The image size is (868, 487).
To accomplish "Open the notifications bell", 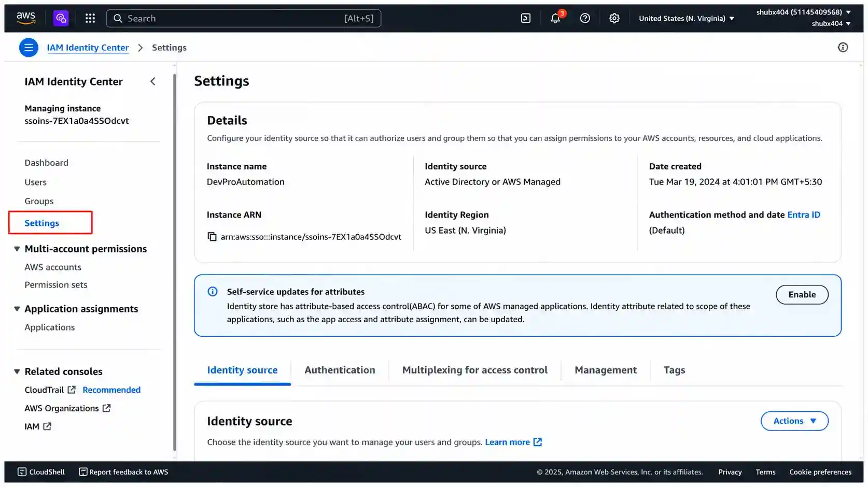I will (555, 18).
